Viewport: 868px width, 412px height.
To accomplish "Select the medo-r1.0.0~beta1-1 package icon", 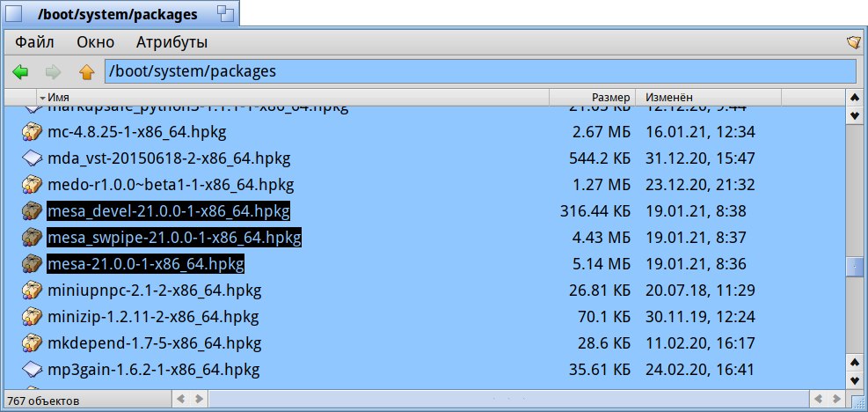I will pyautogui.click(x=33, y=184).
